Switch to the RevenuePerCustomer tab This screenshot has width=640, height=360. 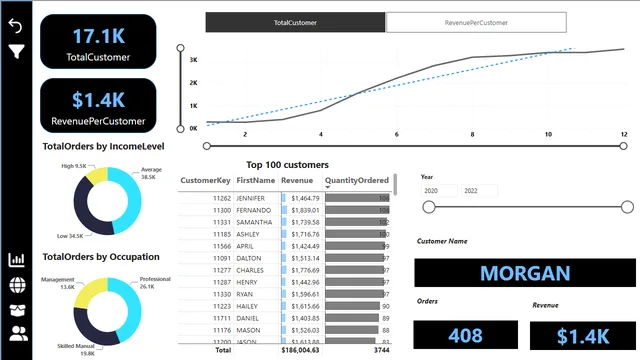476,22
